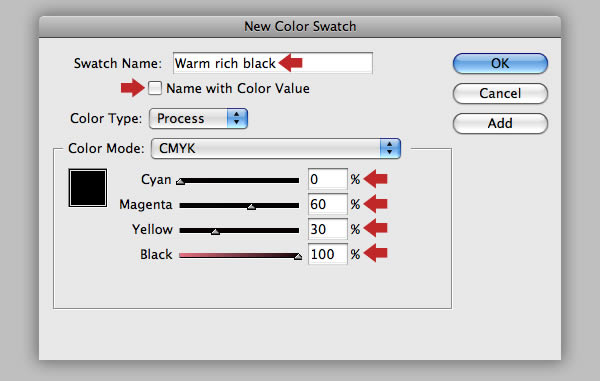Click the New Color Swatch title bar
The width and height of the screenshot is (600, 381).
(300, 27)
